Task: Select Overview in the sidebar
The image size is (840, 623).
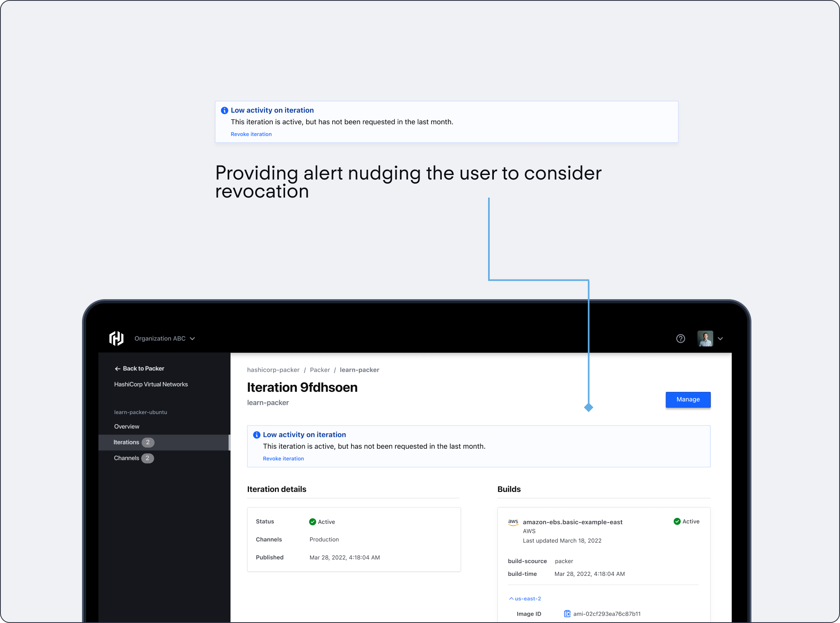Action: coord(127,427)
